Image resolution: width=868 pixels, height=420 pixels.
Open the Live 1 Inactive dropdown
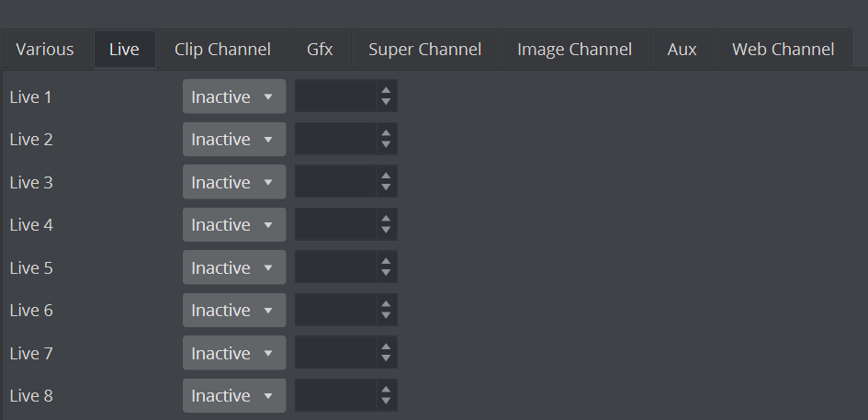(233, 96)
